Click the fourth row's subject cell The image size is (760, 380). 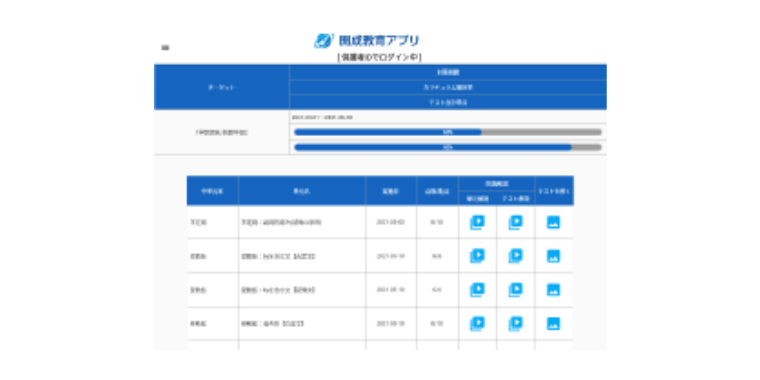(x=212, y=323)
